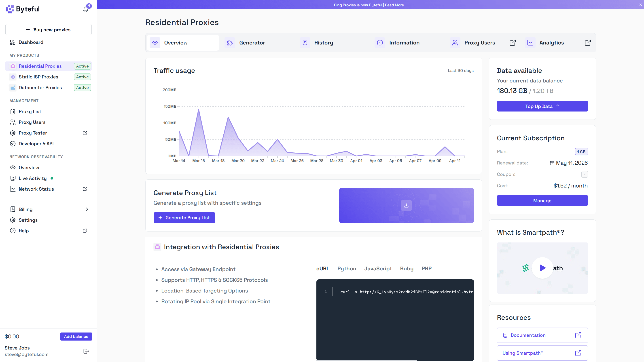Click the "1 GB" plan badge
Viewport: 644px width, 362px height.
point(581,152)
